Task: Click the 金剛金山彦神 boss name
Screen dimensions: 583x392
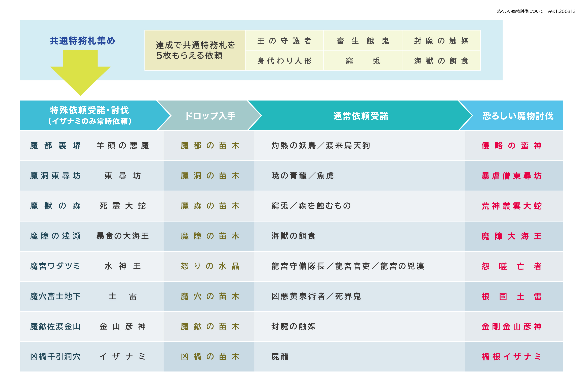Action: (x=511, y=326)
